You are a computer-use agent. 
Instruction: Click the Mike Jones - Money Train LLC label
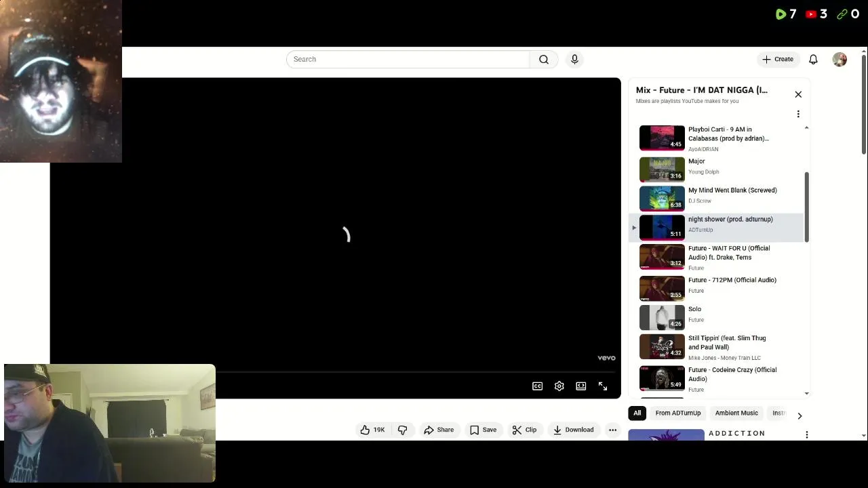724,358
